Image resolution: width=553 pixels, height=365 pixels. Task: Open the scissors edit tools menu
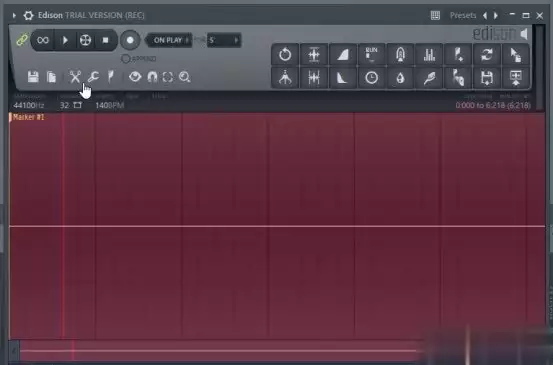pyautogui.click(x=75, y=77)
